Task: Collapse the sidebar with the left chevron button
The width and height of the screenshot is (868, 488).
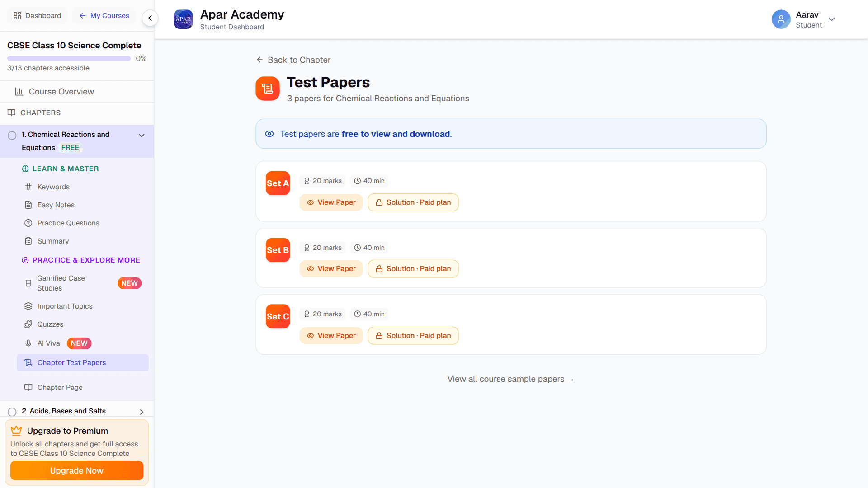Action: [150, 18]
